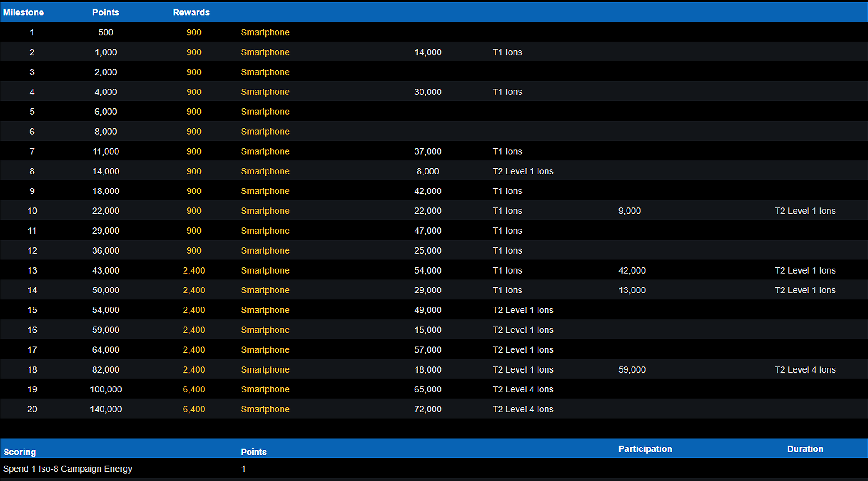868x481 pixels.
Task: Click the Smartphone link in milestone 20 row
Action: click(x=265, y=409)
